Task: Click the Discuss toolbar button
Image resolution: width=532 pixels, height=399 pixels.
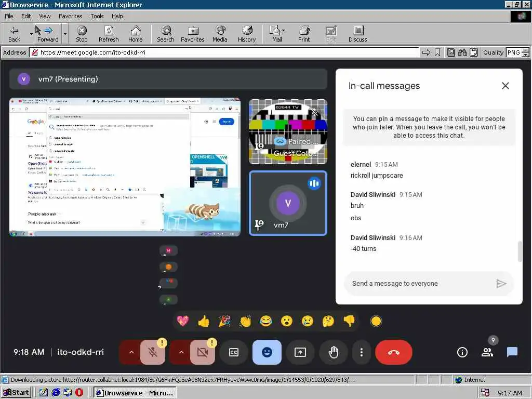Action: 357,34
